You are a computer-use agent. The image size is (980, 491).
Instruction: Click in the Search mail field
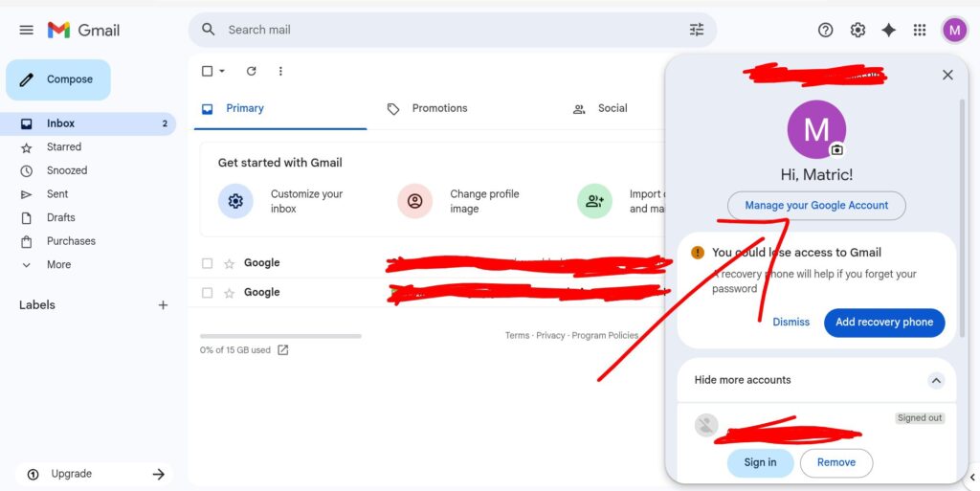[x=453, y=30]
